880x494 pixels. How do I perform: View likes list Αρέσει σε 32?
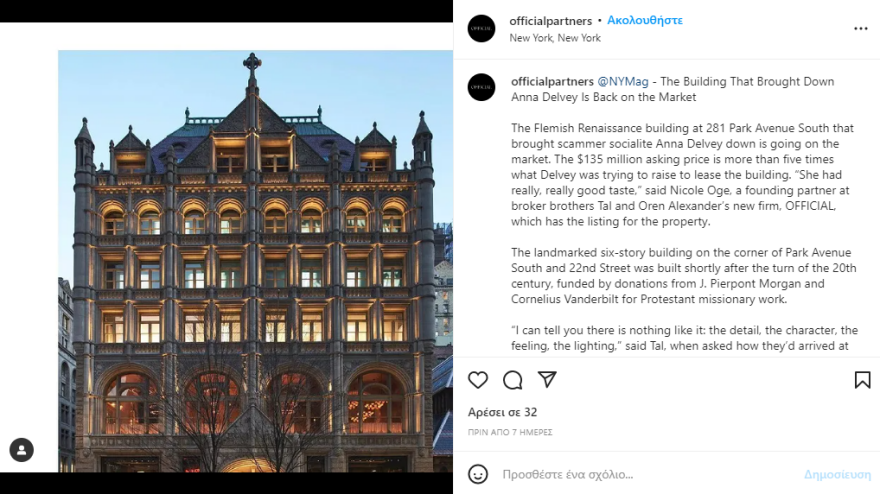pyautogui.click(x=502, y=412)
